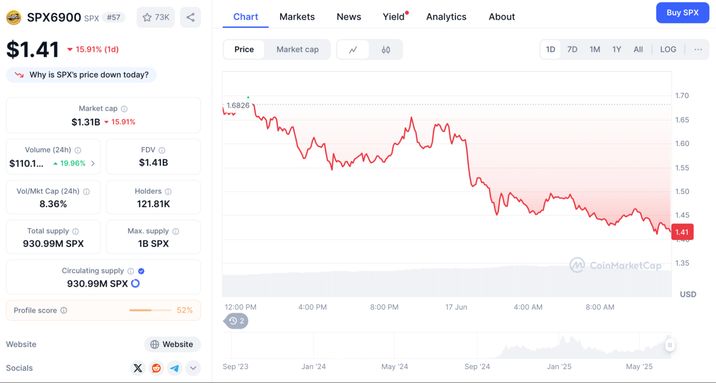Click the 1.41 current price label
The width and height of the screenshot is (716, 383).
[x=682, y=232]
